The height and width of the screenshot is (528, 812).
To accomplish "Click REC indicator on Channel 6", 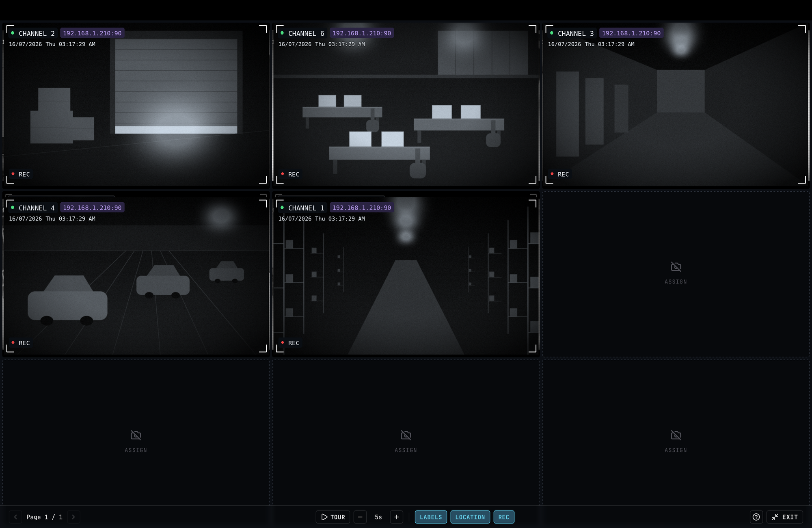I will click(x=290, y=174).
